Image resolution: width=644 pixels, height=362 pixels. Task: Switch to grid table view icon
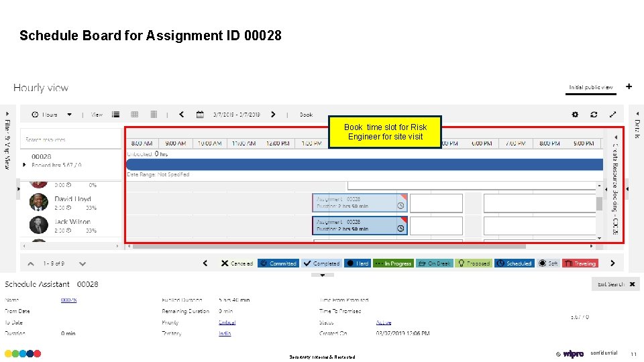(x=134, y=115)
